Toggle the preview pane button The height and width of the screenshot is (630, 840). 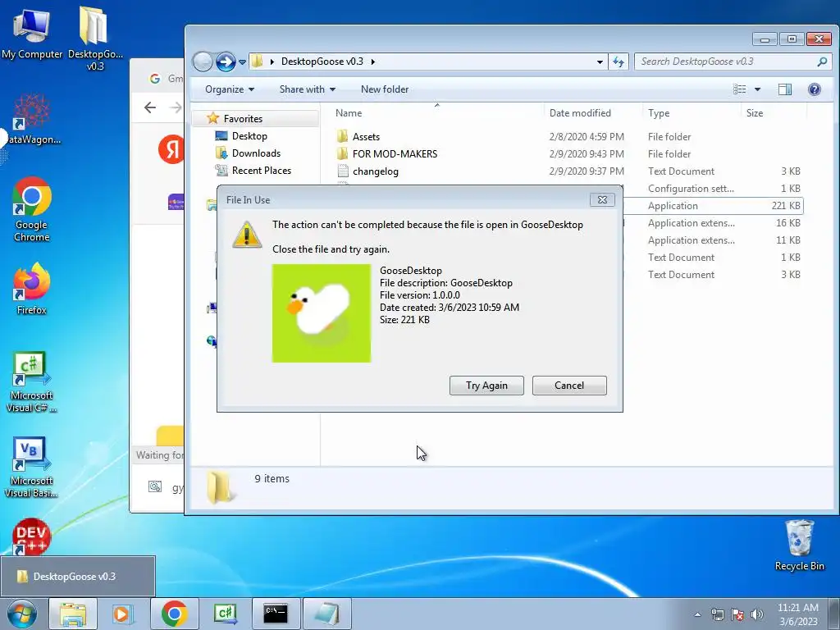[x=785, y=89]
